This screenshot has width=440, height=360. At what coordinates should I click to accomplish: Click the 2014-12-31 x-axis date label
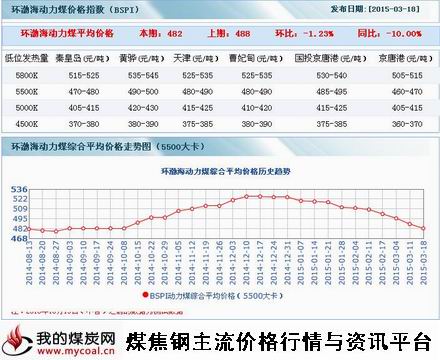[x=287, y=263]
